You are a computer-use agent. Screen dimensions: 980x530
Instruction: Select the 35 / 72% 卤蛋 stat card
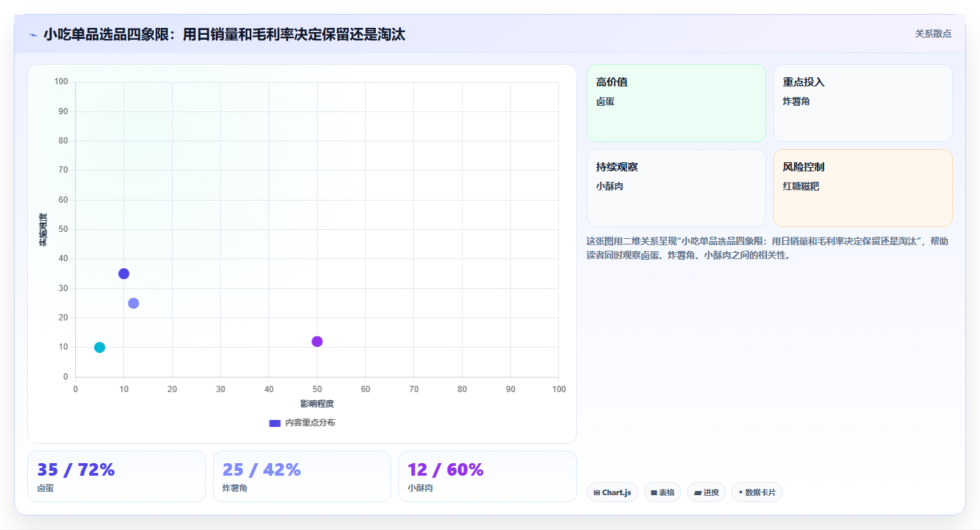pos(116,476)
